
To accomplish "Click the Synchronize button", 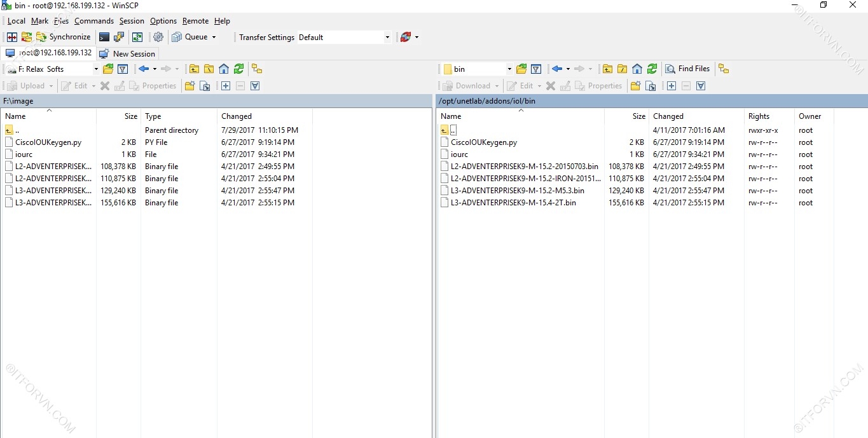I will pyautogui.click(x=63, y=38).
